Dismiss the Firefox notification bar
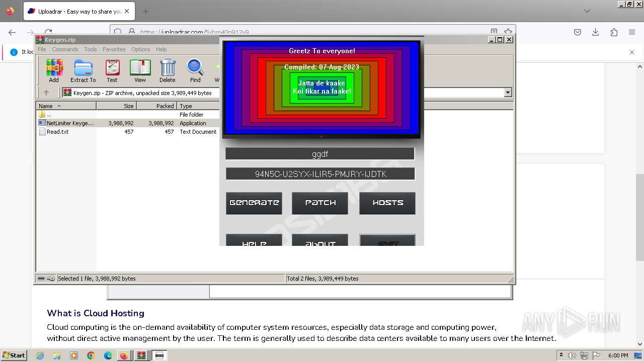This screenshot has width=644, height=362. (632, 52)
